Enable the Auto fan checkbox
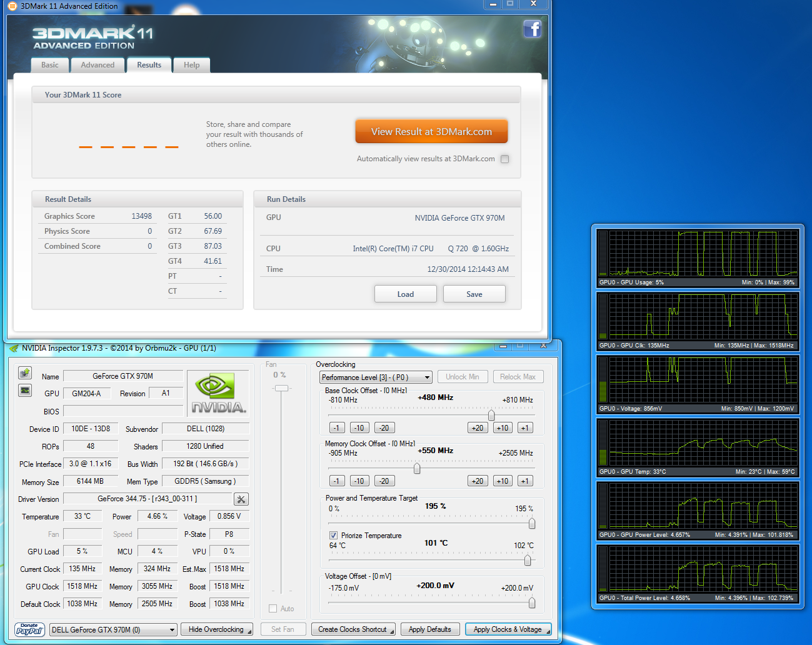This screenshot has height=645, width=812. point(273,609)
